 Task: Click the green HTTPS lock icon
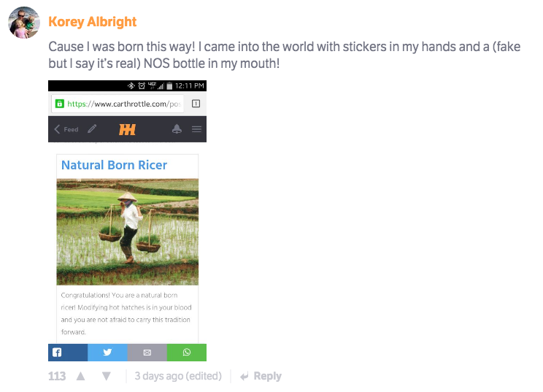(60, 104)
